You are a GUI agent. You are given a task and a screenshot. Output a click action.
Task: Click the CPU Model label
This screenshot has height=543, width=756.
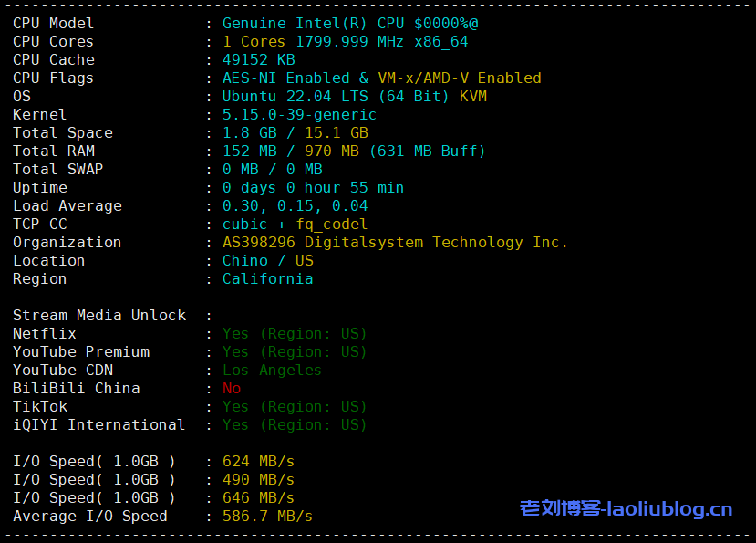click(x=53, y=23)
